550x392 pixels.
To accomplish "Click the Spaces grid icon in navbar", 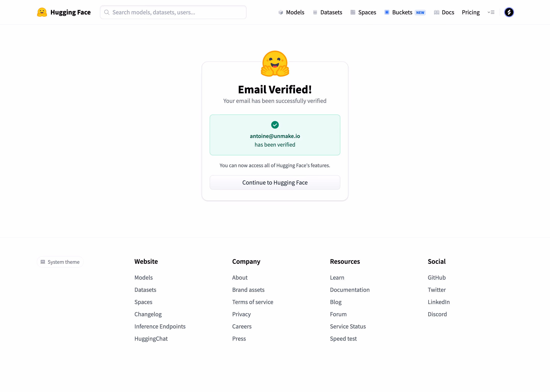I will tap(353, 12).
